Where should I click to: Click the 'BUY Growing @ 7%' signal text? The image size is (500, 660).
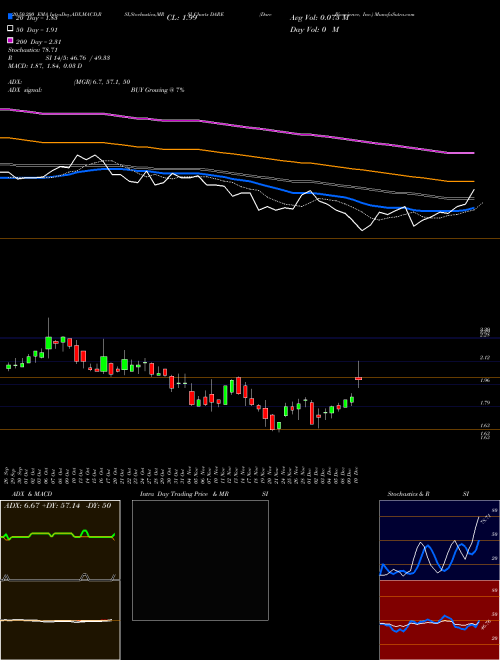(157, 90)
